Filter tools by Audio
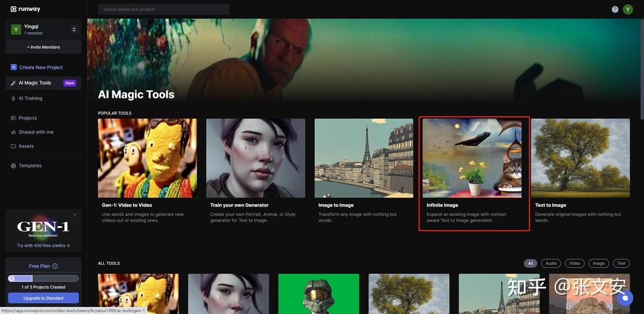Image resolution: width=644 pixels, height=314 pixels. pyautogui.click(x=551, y=263)
